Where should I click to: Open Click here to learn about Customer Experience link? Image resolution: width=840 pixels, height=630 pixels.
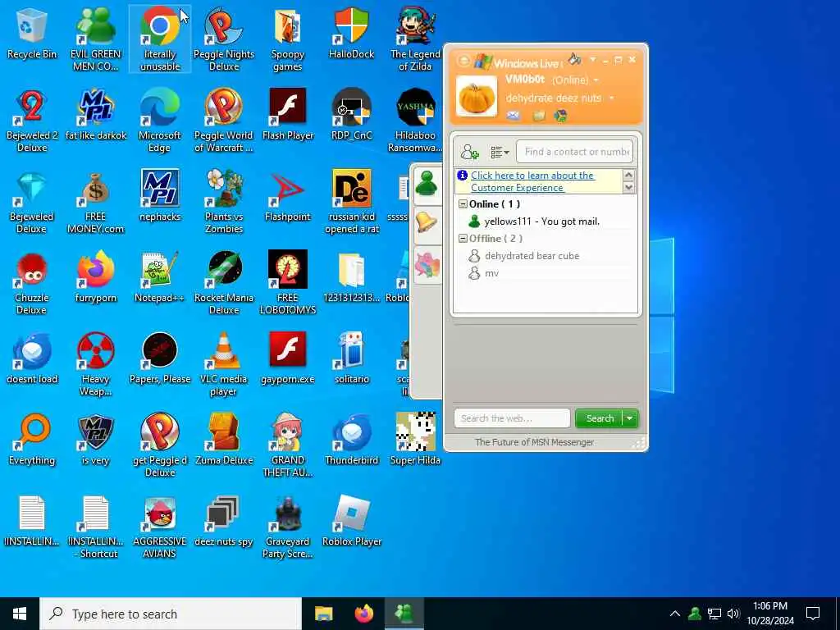(532, 181)
